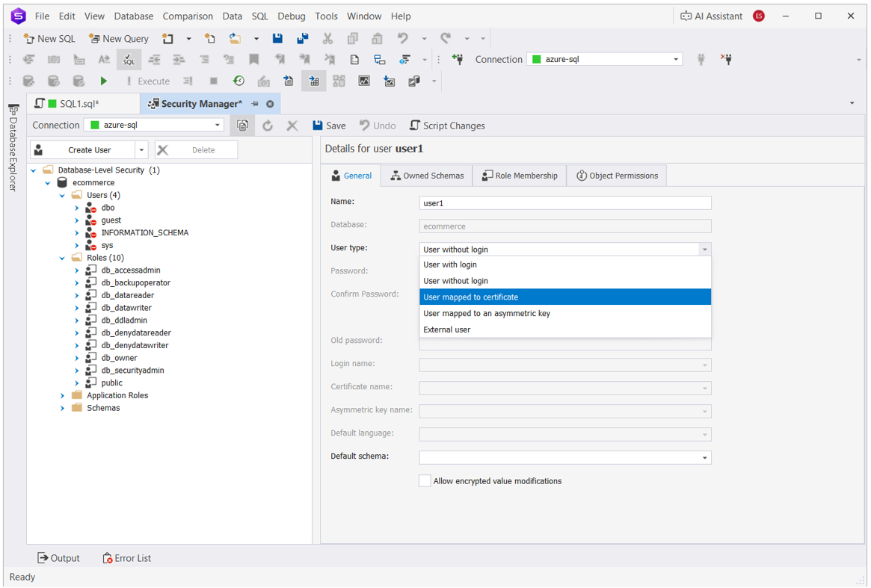Screen dimensions: 871x588
Task: Select the public role in tree
Action: click(x=111, y=383)
